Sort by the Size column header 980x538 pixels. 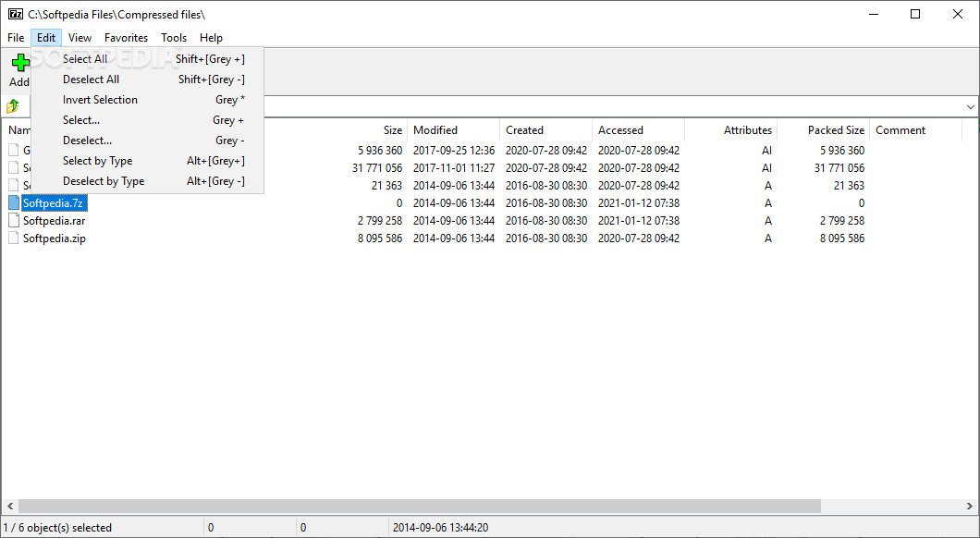point(393,130)
